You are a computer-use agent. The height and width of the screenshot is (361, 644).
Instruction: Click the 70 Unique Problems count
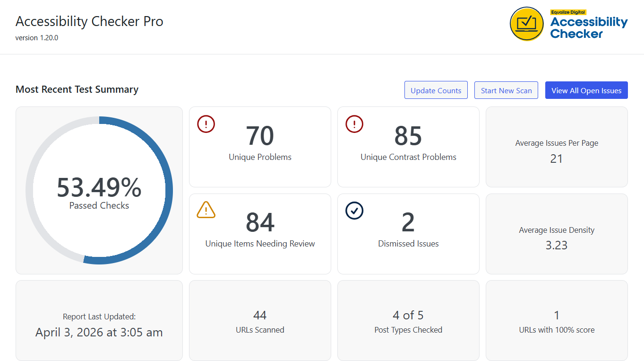(x=260, y=136)
